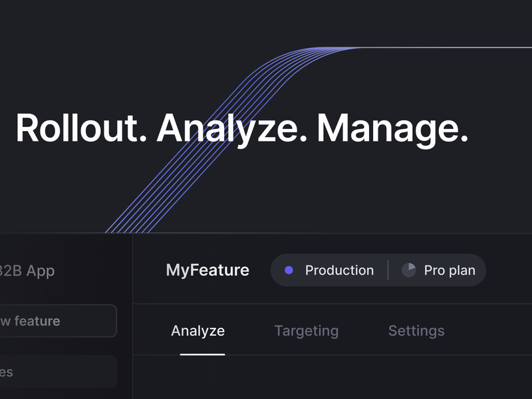Click the purple Production status dot
The image size is (532, 399).
pos(289,270)
